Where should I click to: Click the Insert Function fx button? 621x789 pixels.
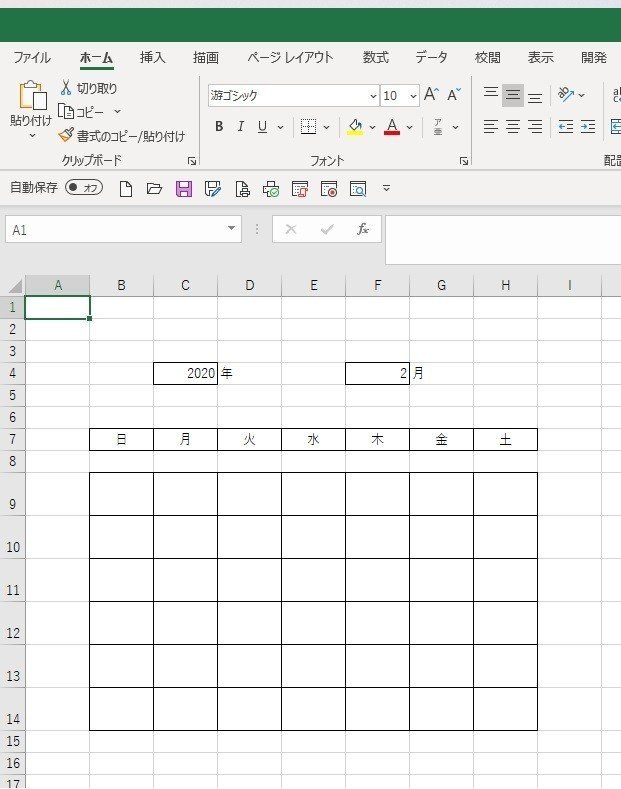[362, 229]
